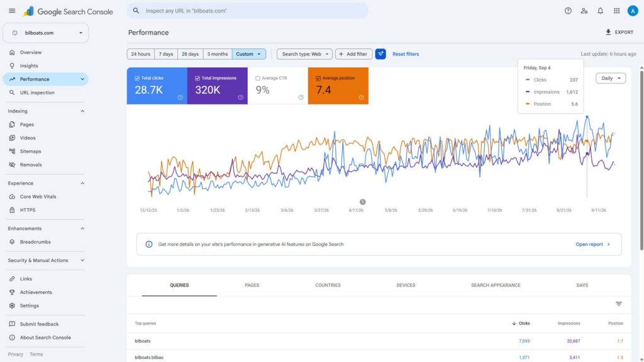
Task: Switch to the Devices tab
Action: [406, 285]
